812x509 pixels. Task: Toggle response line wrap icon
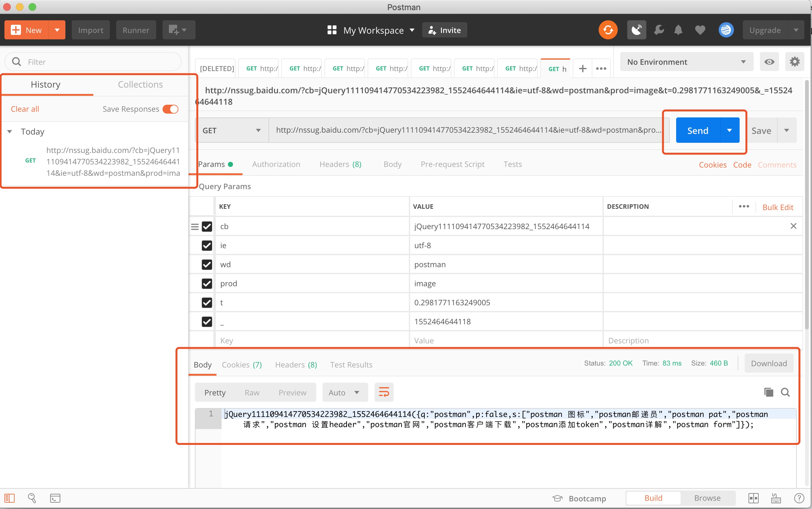(x=384, y=392)
